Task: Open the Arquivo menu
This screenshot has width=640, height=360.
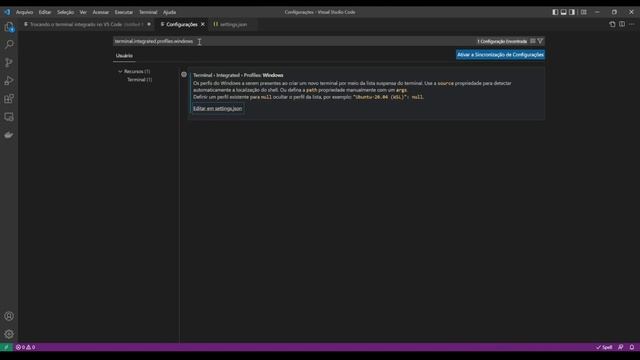Action: tap(24, 12)
